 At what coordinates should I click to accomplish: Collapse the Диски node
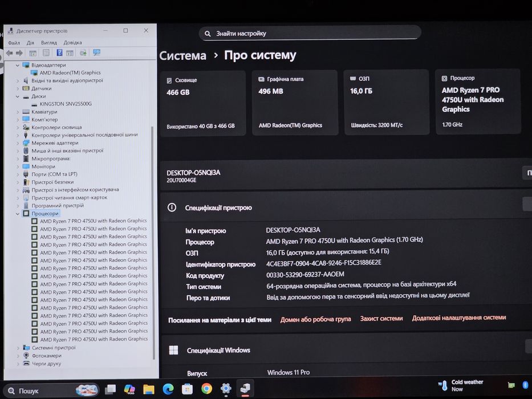pyautogui.click(x=18, y=96)
